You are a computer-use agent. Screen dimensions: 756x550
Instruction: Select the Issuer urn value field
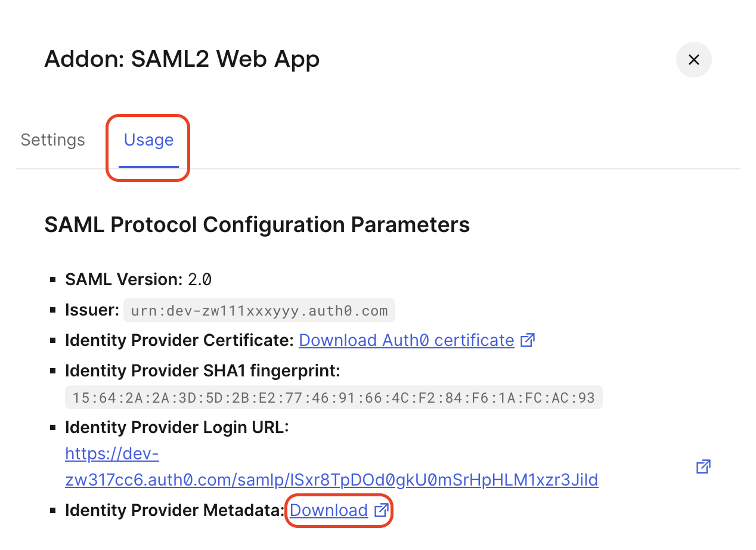coord(259,310)
